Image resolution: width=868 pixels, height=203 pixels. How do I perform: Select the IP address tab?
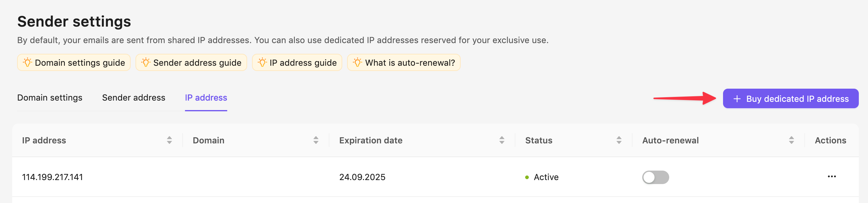pos(206,98)
